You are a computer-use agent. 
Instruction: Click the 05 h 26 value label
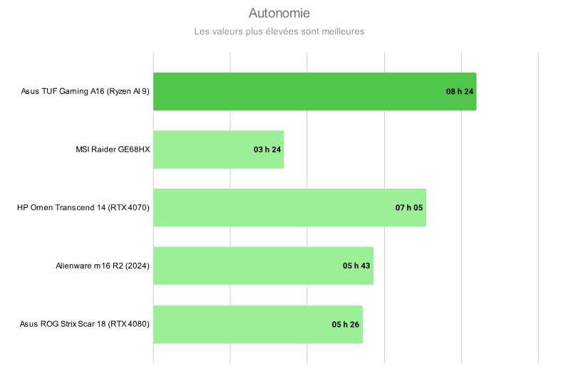coord(346,325)
